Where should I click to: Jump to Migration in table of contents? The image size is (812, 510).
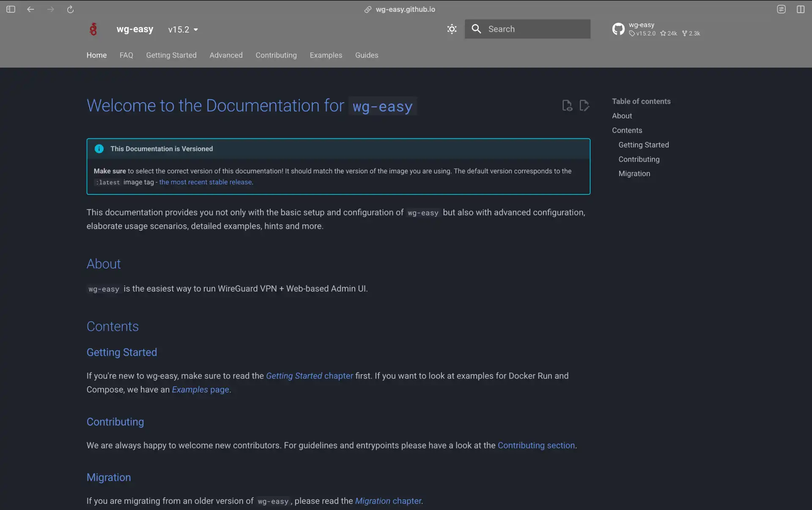(634, 174)
